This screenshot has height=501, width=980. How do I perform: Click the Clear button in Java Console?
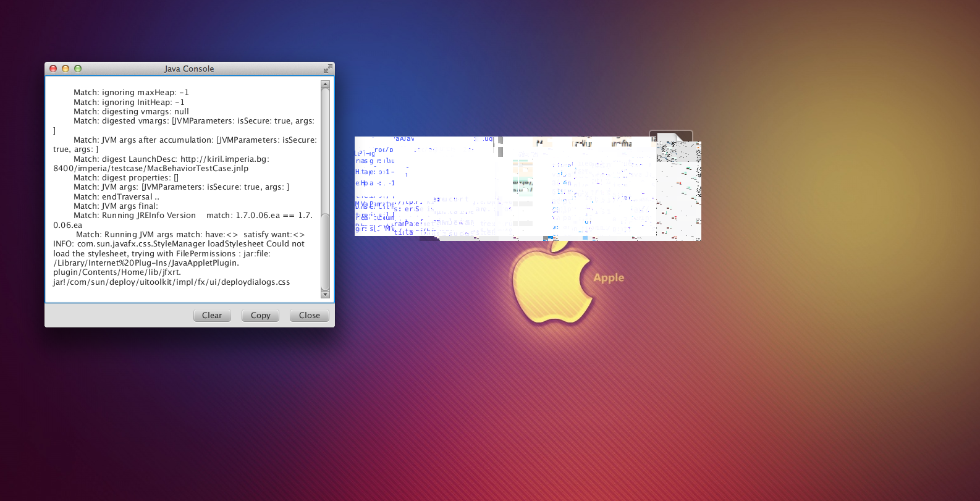211,316
